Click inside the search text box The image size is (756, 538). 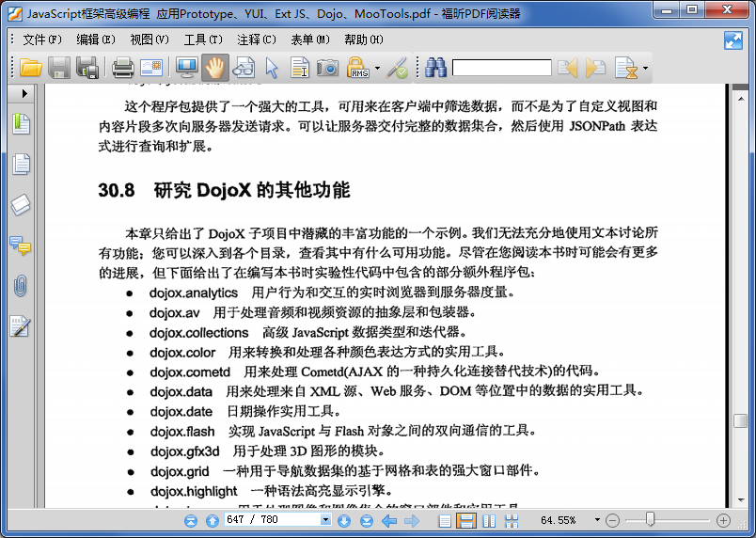501,68
